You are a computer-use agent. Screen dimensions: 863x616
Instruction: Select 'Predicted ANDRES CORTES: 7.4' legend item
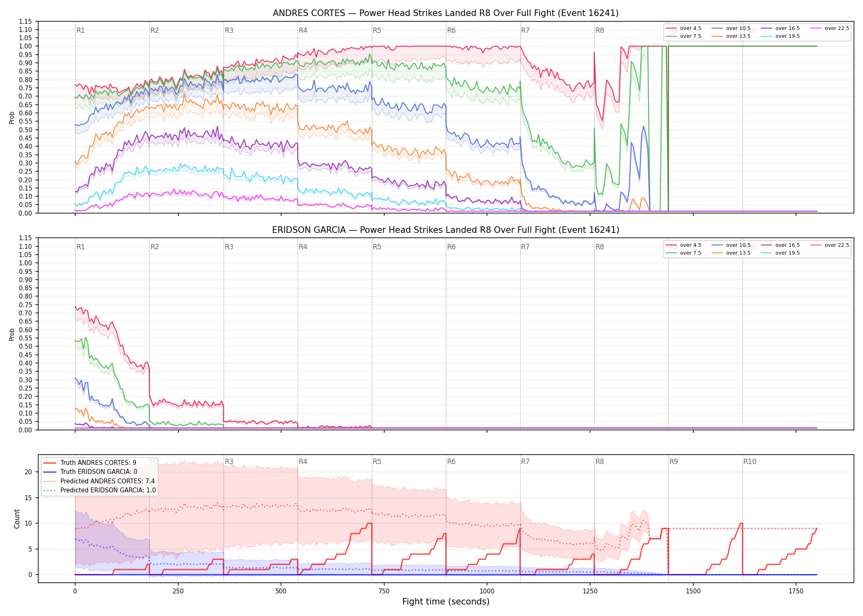pos(99,481)
